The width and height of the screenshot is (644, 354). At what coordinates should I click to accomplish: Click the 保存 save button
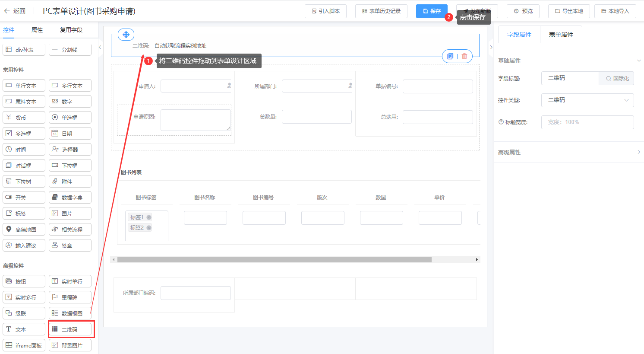(432, 11)
